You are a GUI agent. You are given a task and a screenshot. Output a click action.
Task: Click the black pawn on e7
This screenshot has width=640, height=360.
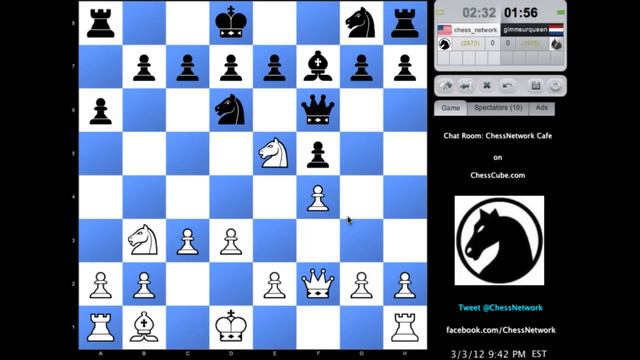[x=274, y=67]
